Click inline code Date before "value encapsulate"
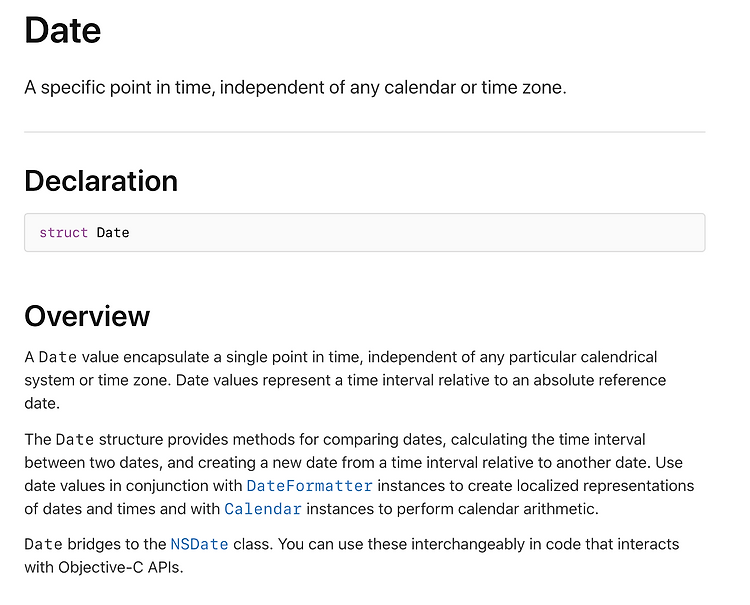The width and height of the screenshot is (750, 605). point(57,357)
